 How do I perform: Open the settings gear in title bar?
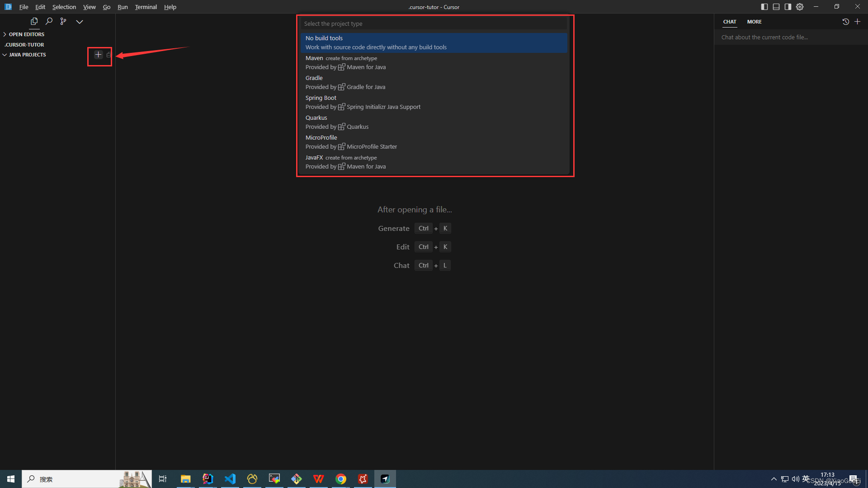[800, 7]
